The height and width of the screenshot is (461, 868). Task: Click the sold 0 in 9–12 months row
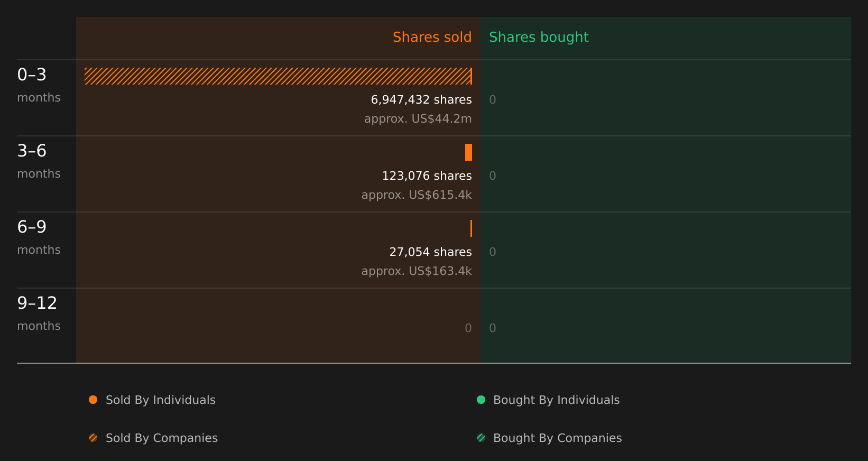(468, 328)
